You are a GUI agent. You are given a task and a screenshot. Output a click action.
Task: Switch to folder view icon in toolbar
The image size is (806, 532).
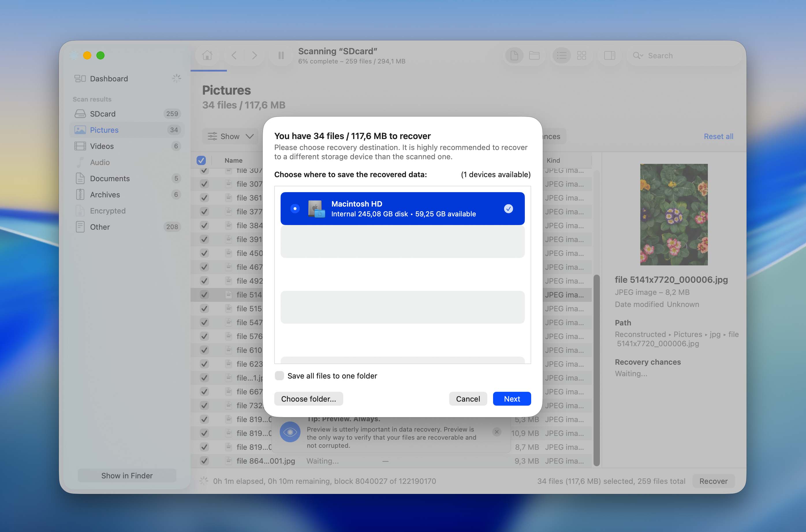click(x=534, y=55)
